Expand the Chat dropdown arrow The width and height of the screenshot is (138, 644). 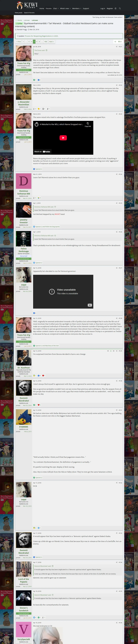point(58,8)
